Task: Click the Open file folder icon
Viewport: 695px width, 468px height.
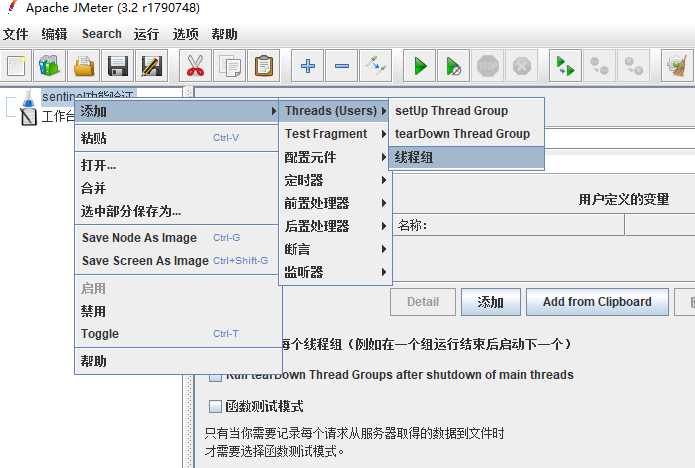Action: pos(84,66)
